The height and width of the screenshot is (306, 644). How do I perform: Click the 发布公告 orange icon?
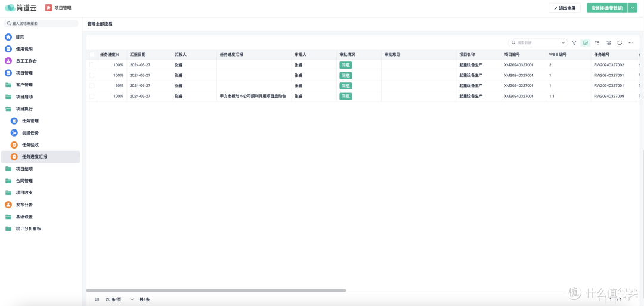coord(8,205)
